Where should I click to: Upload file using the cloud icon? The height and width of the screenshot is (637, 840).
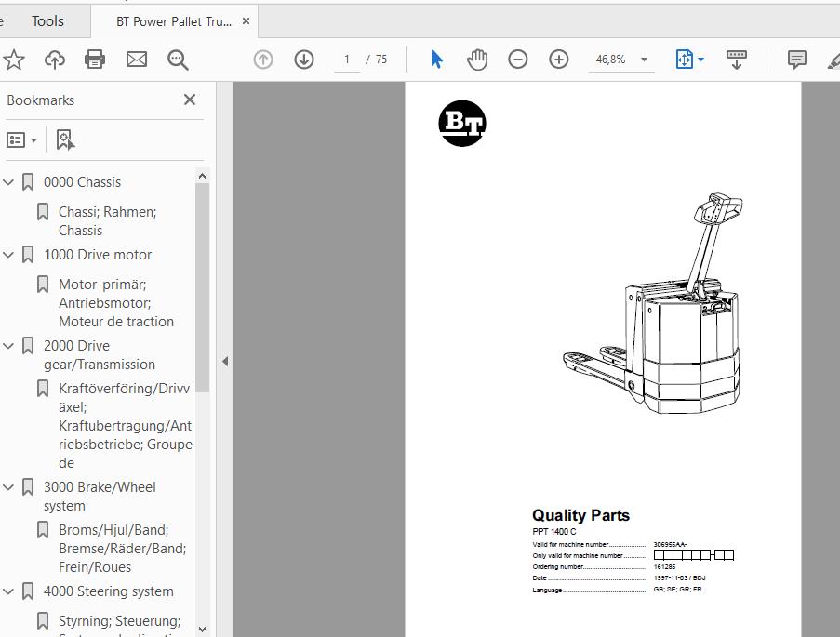coord(55,60)
